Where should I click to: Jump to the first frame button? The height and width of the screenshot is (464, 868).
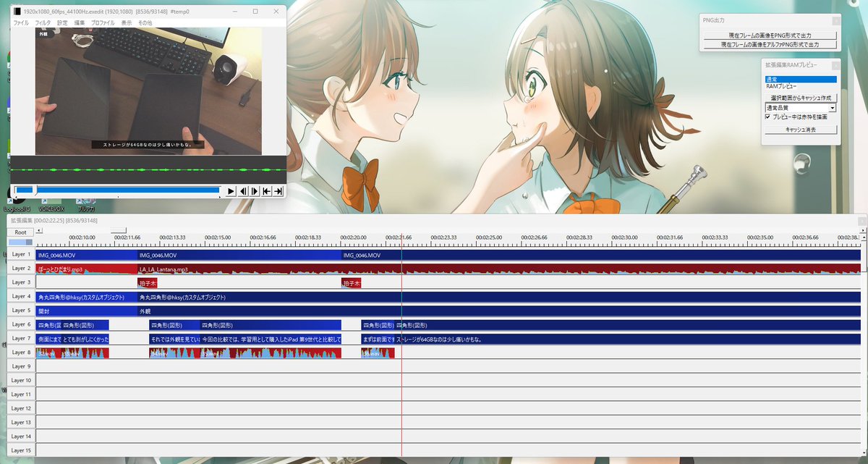point(267,191)
